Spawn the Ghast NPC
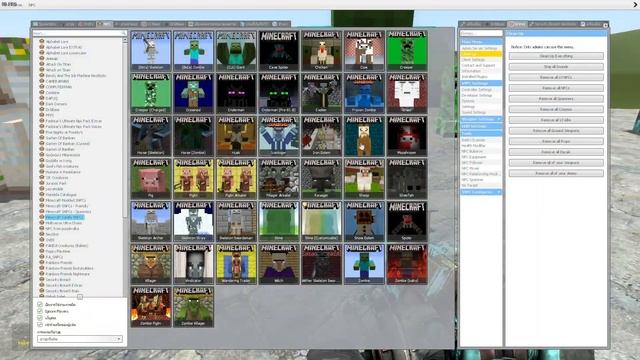The height and width of the screenshot is (360, 640). (407, 93)
